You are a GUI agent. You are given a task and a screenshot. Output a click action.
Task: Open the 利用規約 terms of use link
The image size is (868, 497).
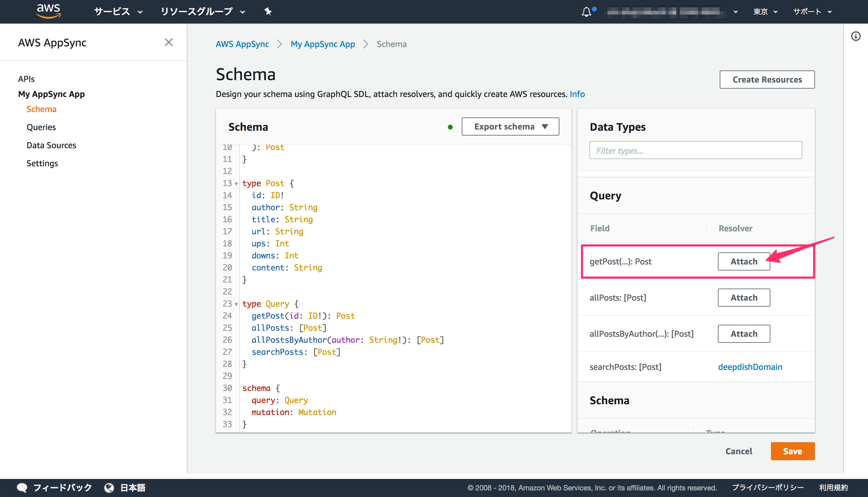click(x=833, y=487)
